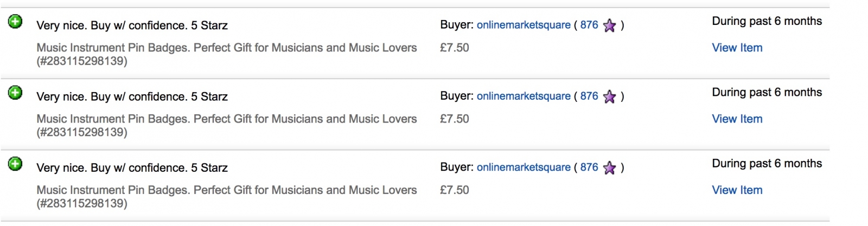Select the second Music Instrument Pin Badges item title
868x226 pixels.
click(x=227, y=125)
